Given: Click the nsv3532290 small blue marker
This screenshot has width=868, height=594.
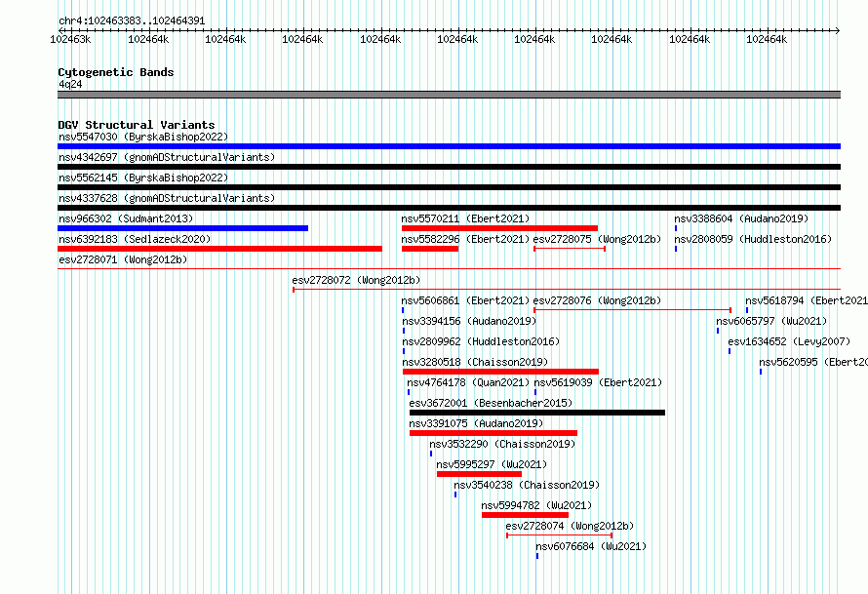Looking at the screenshot, I should tap(431, 454).
